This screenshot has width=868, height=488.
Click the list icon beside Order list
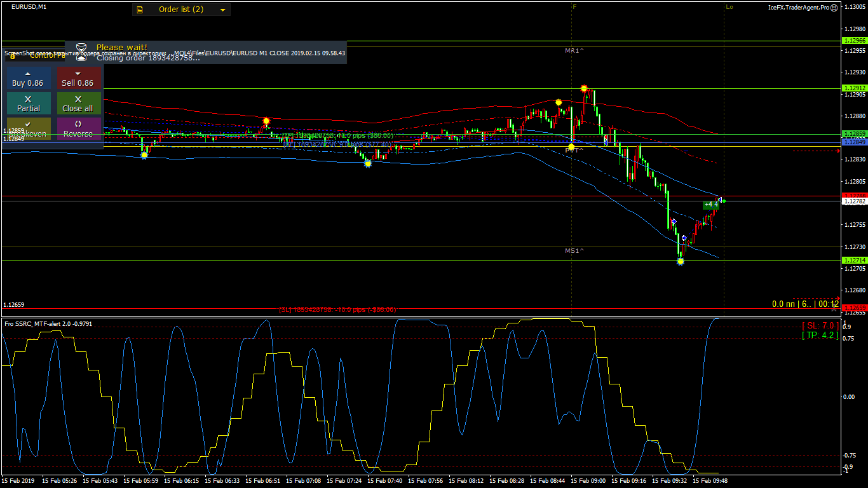click(x=140, y=10)
